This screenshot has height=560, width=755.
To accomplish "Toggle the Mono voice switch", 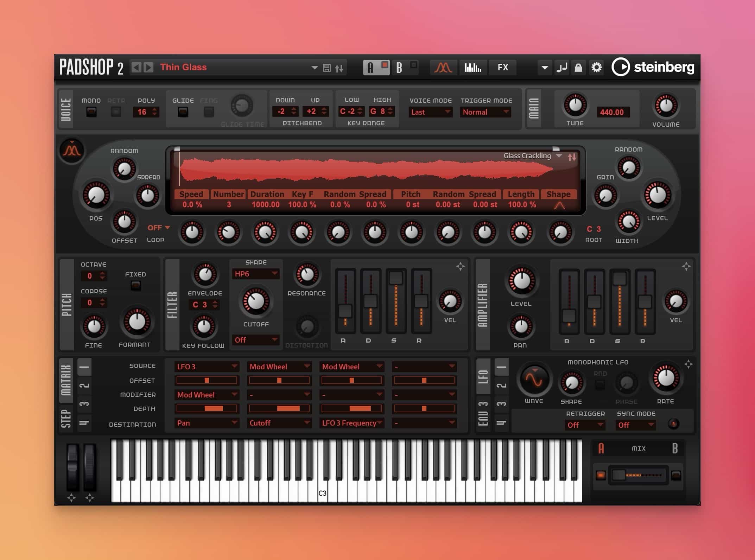I will point(91,112).
